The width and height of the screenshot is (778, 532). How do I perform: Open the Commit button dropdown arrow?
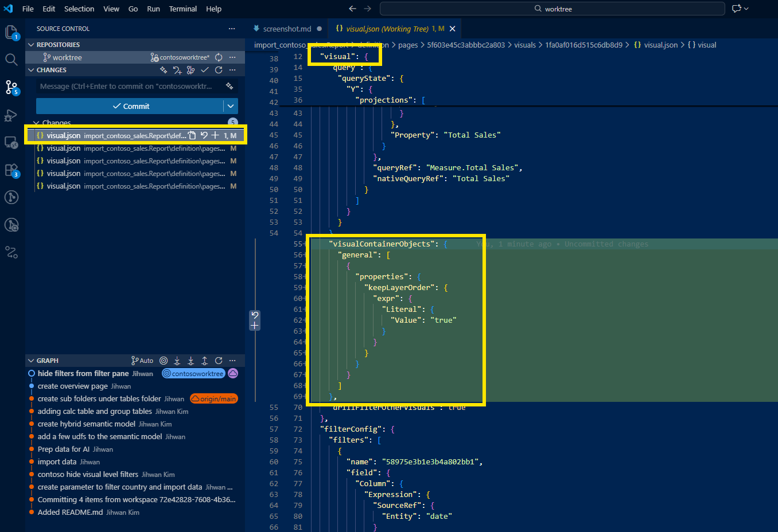coord(231,106)
